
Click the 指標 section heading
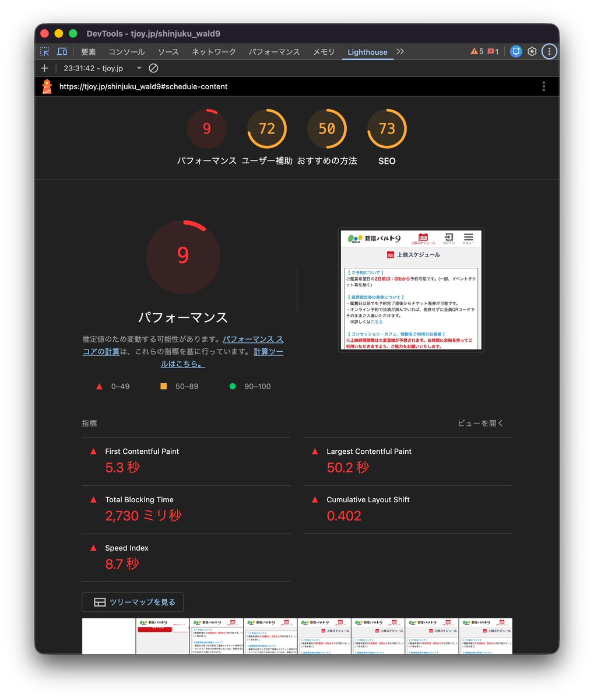click(89, 423)
